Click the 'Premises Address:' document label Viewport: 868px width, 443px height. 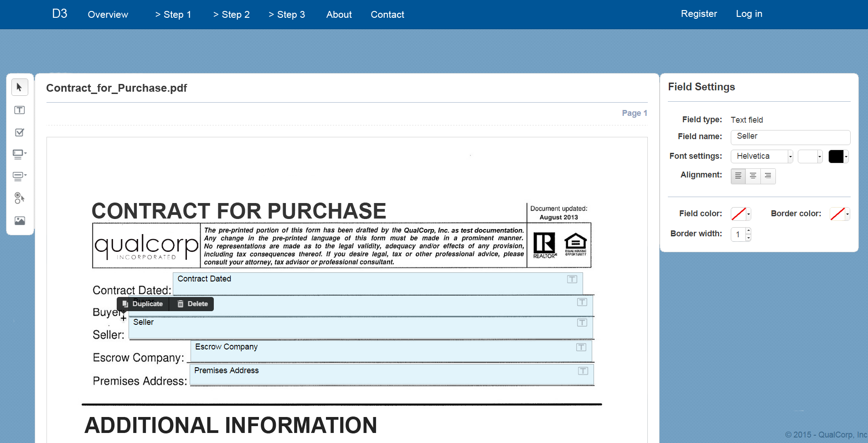pos(140,381)
